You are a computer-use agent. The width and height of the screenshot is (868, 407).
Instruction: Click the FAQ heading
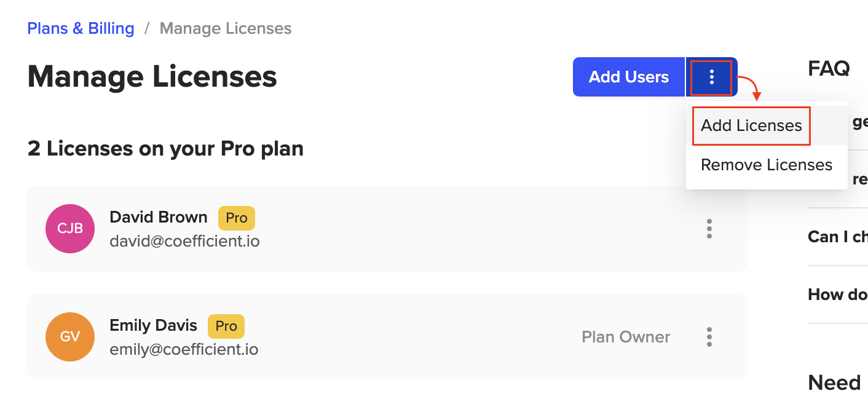point(829,68)
